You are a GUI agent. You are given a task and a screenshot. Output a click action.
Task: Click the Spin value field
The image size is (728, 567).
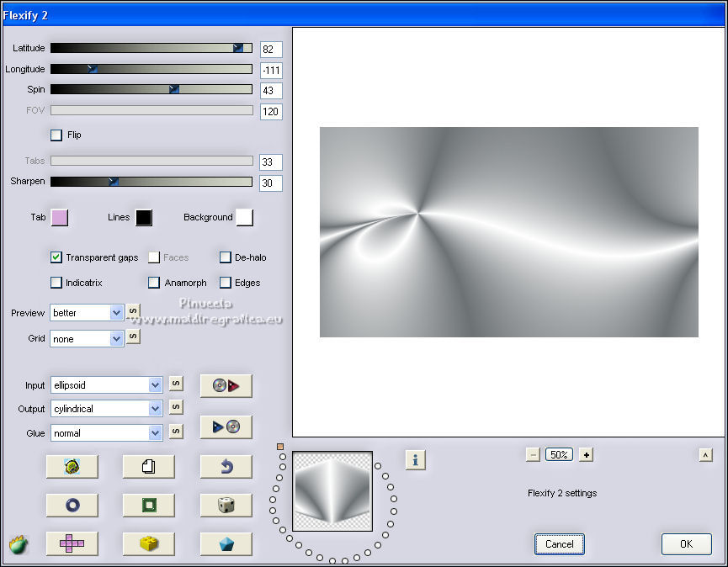[271, 91]
